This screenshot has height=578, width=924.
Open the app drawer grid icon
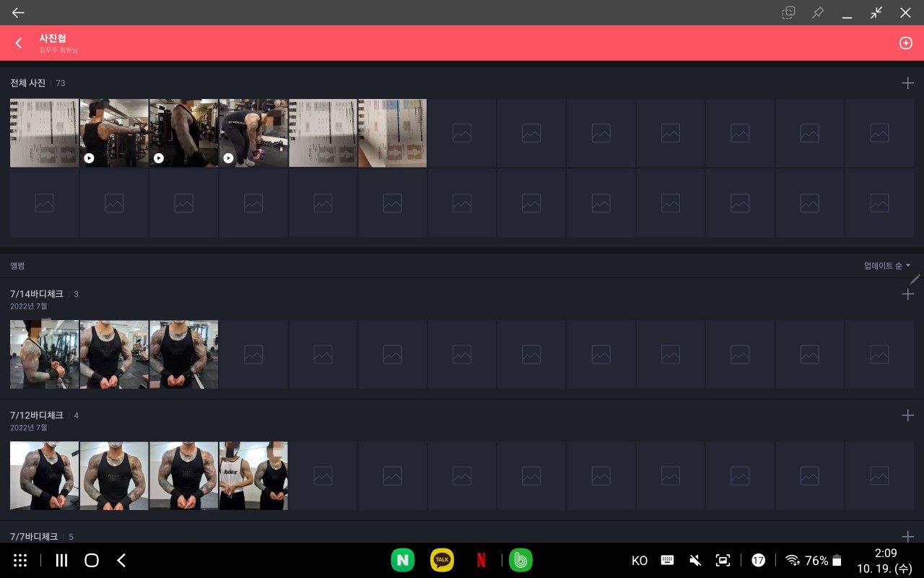point(20,560)
